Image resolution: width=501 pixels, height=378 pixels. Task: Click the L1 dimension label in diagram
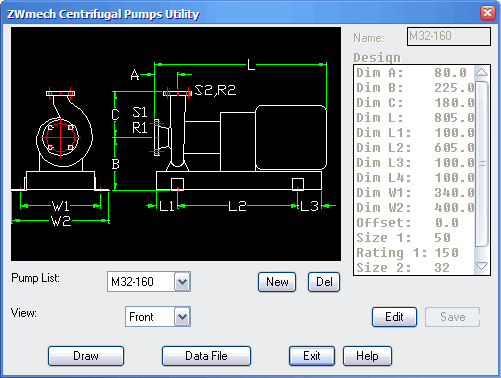tap(167, 206)
